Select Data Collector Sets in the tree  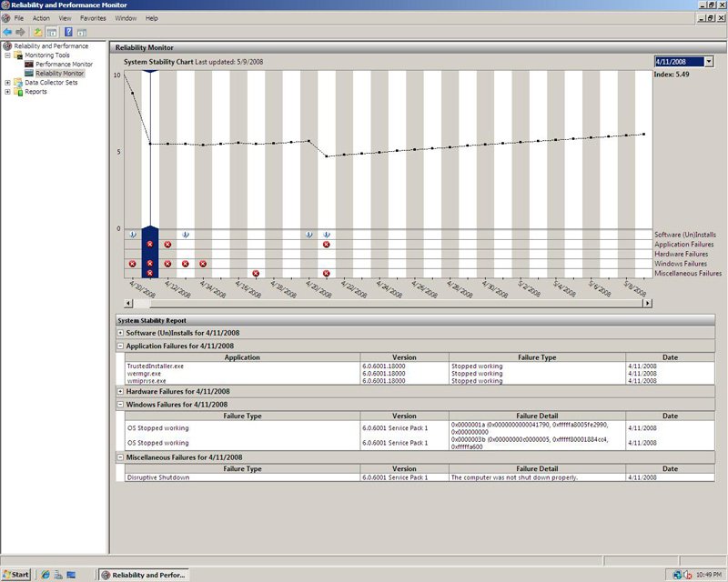tap(51, 82)
